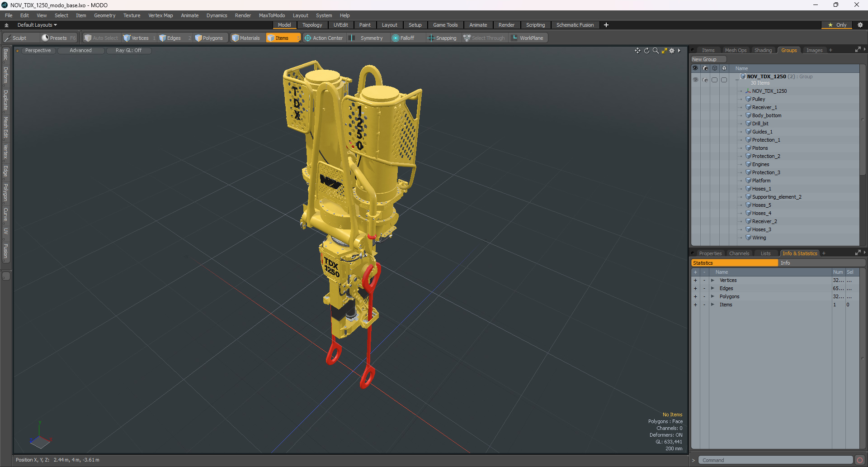Expand the Items statistics row
Screen dimensions: 868x467
click(x=712, y=305)
